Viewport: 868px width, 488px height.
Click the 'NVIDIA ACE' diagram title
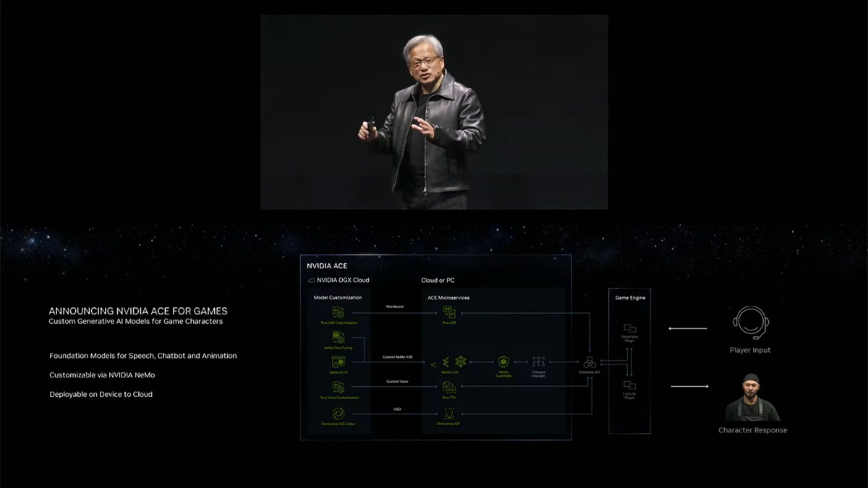[327, 266]
